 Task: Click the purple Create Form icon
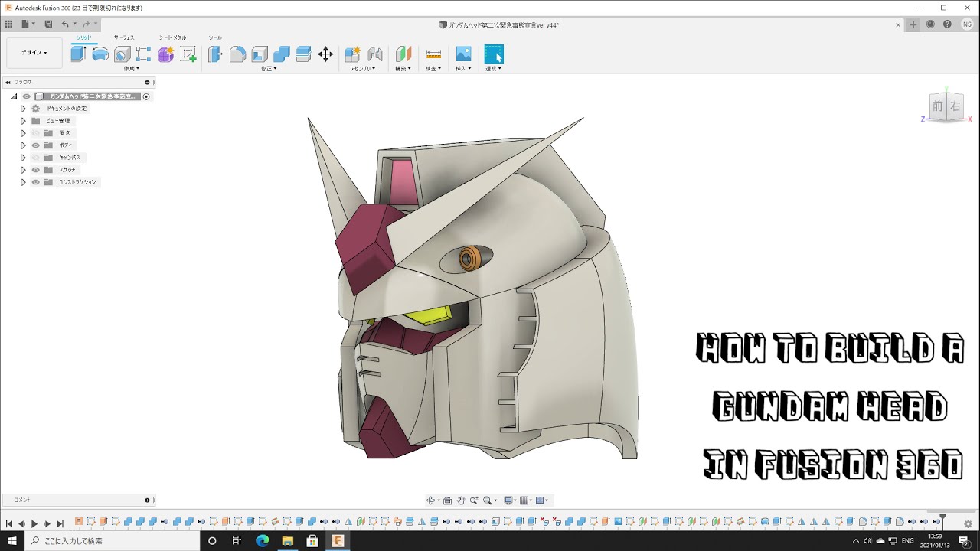(165, 54)
